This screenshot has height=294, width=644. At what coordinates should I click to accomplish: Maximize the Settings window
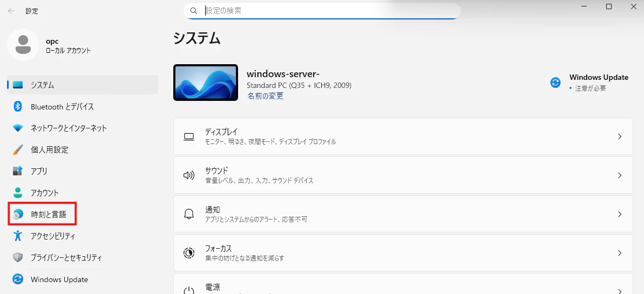pos(609,6)
